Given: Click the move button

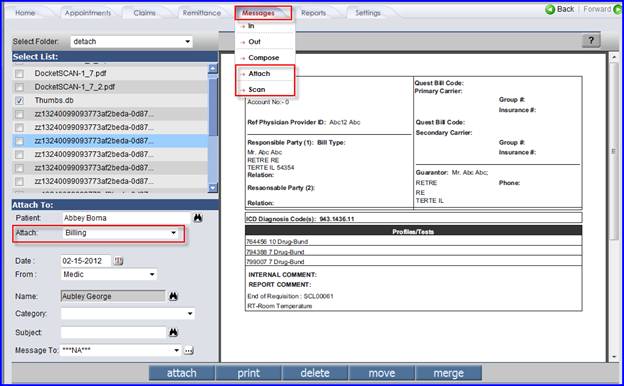Looking at the screenshot, I should [x=382, y=373].
